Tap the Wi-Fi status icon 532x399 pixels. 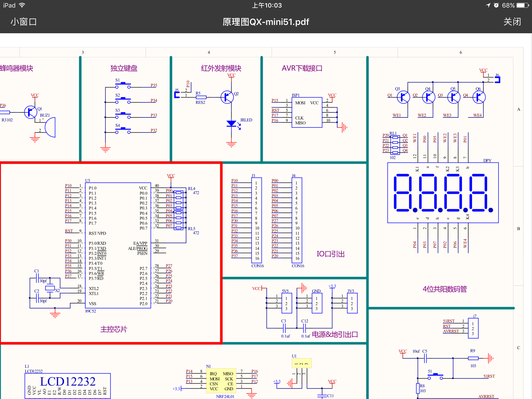click(x=22, y=5)
